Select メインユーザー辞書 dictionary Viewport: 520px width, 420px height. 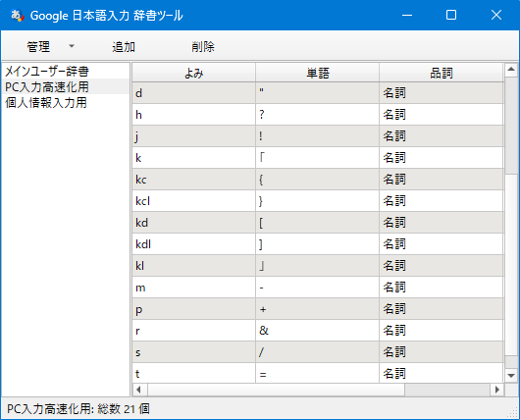47,71
